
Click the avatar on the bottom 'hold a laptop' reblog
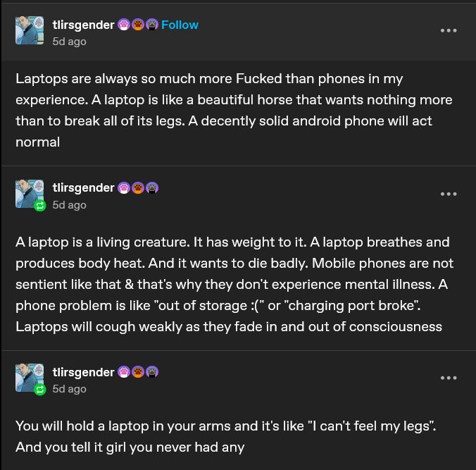point(30,378)
